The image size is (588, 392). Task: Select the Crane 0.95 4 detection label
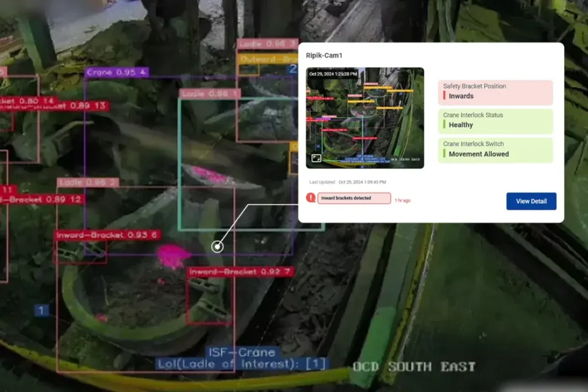[x=117, y=72]
